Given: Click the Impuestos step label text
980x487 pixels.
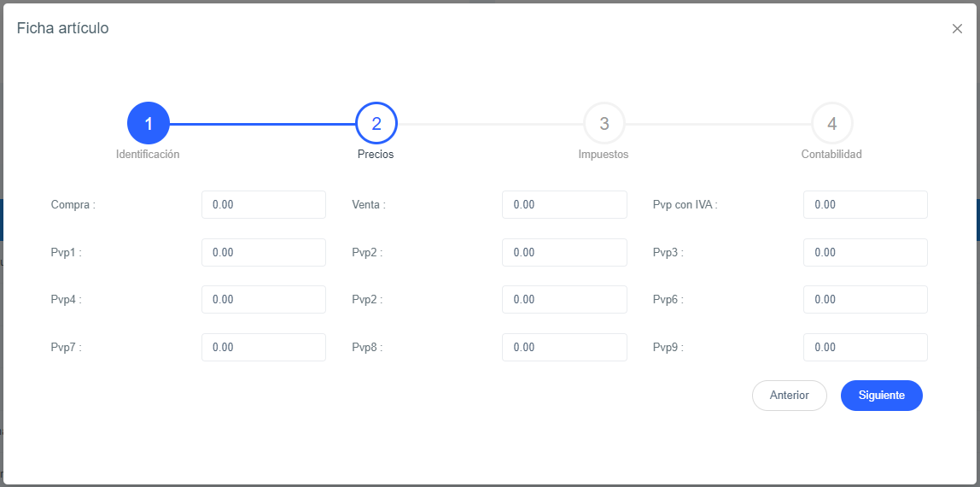Looking at the screenshot, I should click(604, 155).
